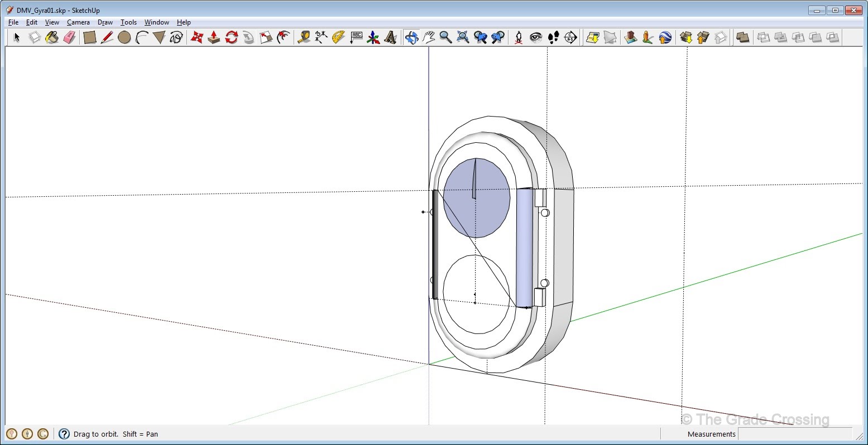Choose the Rotate tool
This screenshot has height=445, width=868.
click(x=232, y=37)
